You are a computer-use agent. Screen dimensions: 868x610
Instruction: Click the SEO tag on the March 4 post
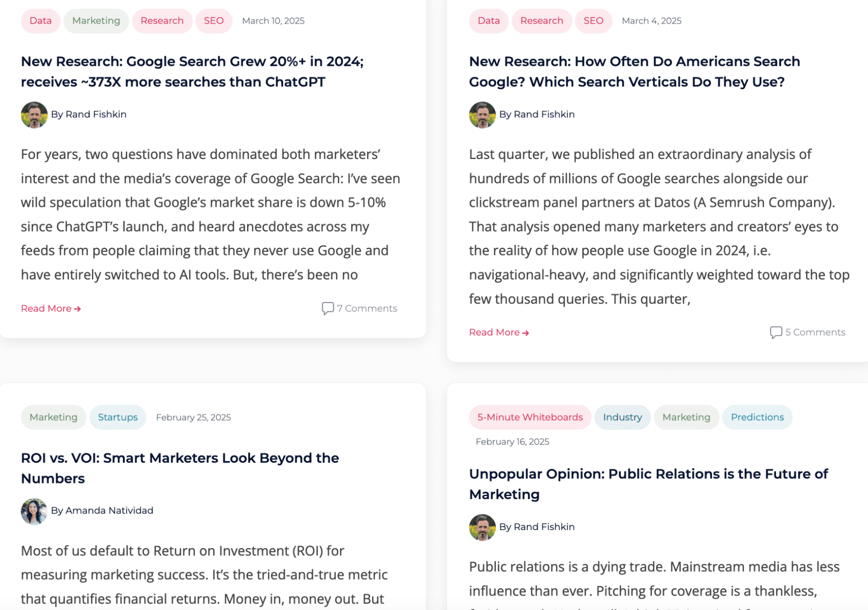click(593, 21)
